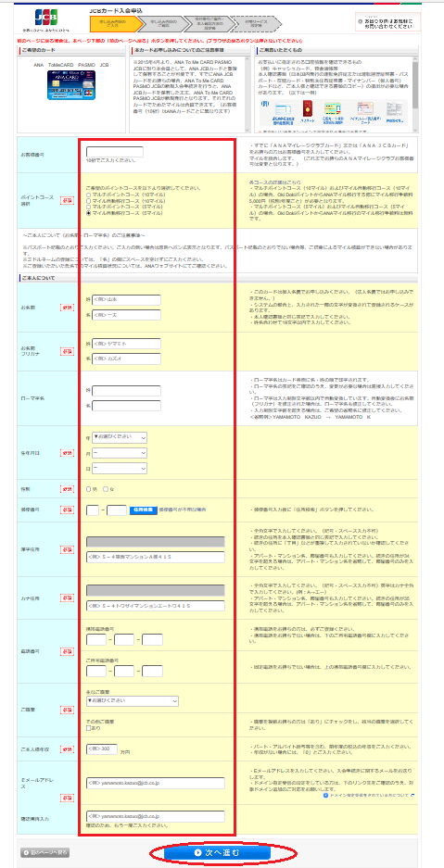Click the annual income field with 300 placeholder
The width and height of the screenshot is (444, 868).
[102, 749]
